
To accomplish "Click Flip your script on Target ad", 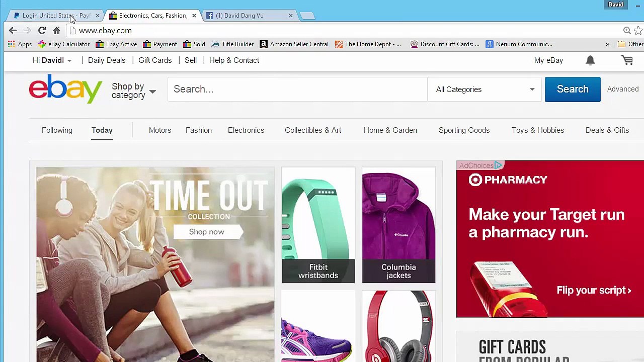I will pyautogui.click(x=594, y=290).
